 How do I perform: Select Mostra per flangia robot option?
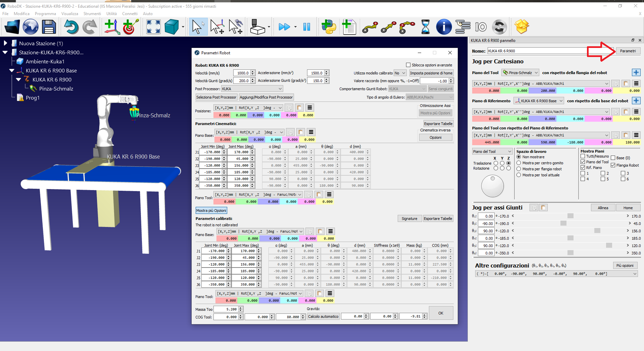(519, 169)
